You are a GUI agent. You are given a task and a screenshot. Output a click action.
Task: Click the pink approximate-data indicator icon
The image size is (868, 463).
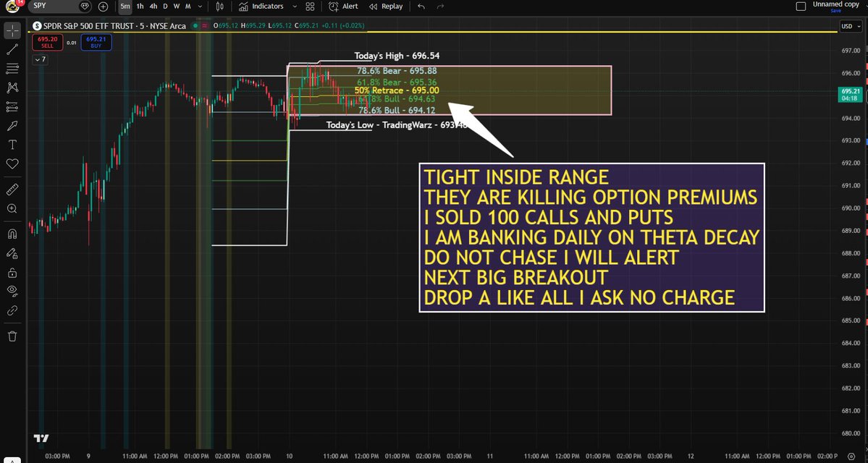[x=205, y=25]
